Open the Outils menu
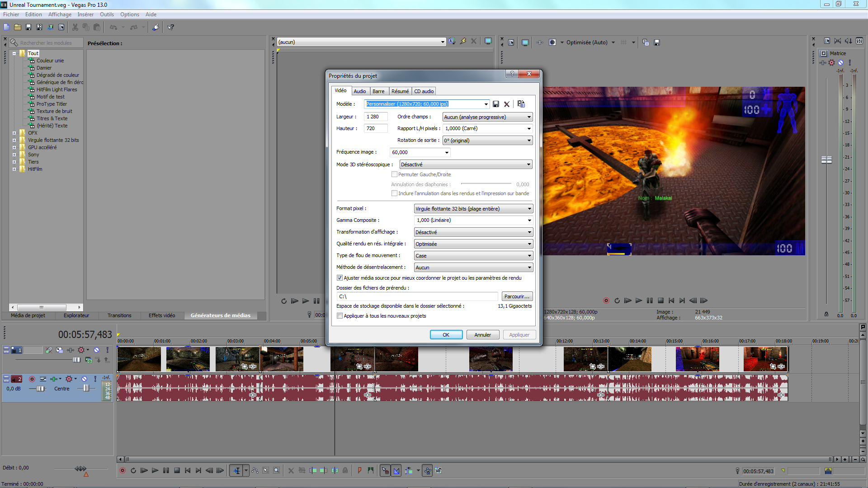Screen dimensions: 868x488 [x=107, y=14]
